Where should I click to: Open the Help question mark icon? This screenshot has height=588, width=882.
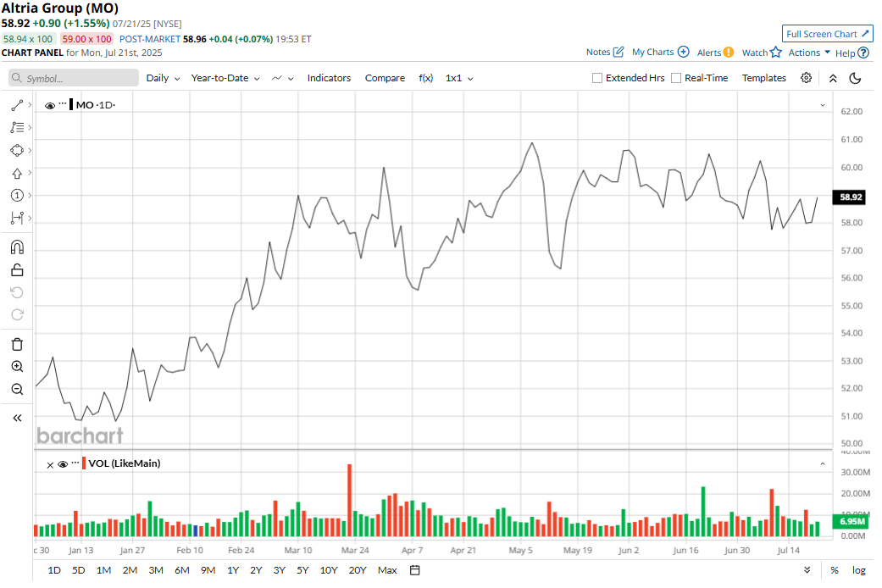863,53
